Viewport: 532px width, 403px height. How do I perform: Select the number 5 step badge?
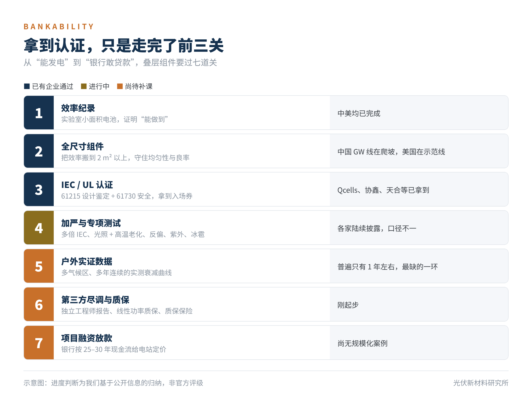39,266
